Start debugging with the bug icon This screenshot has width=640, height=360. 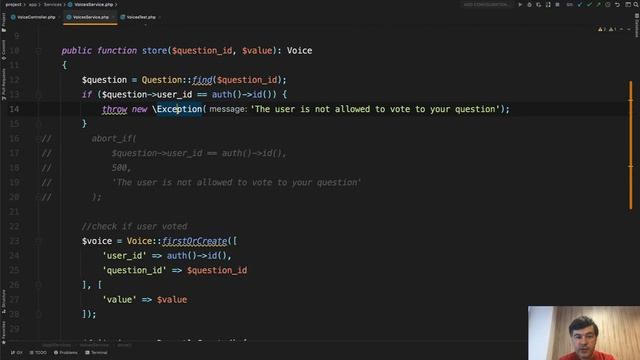tap(529, 4)
